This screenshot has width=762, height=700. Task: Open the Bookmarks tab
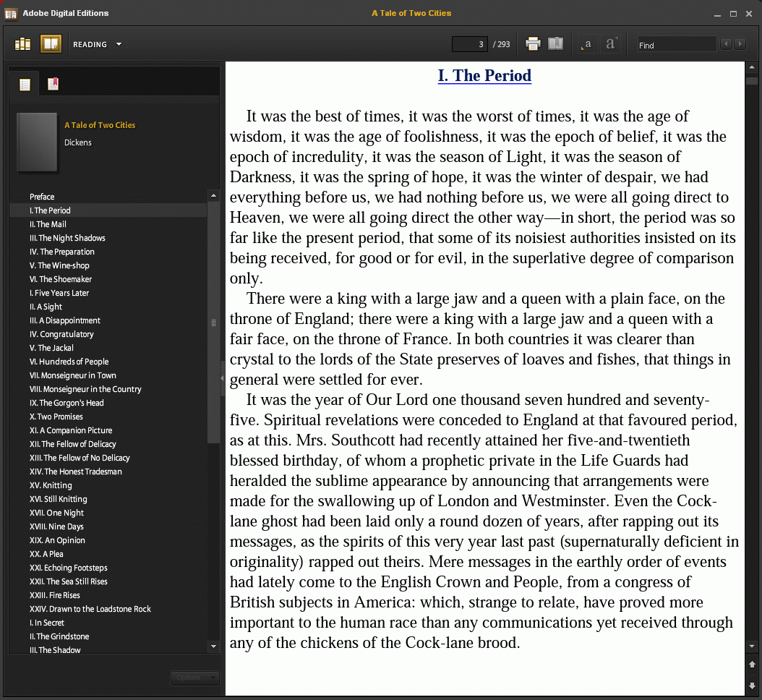(53, 84)
